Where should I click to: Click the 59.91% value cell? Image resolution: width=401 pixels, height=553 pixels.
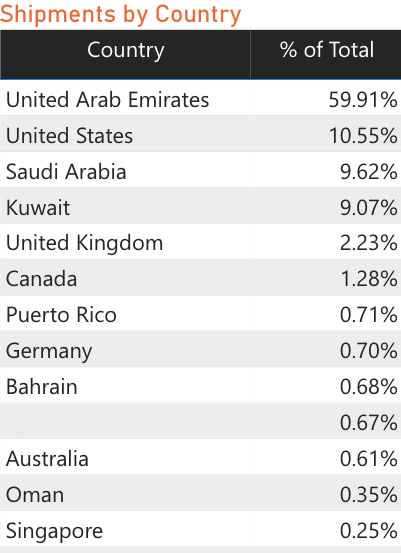(x=326, y=99)
